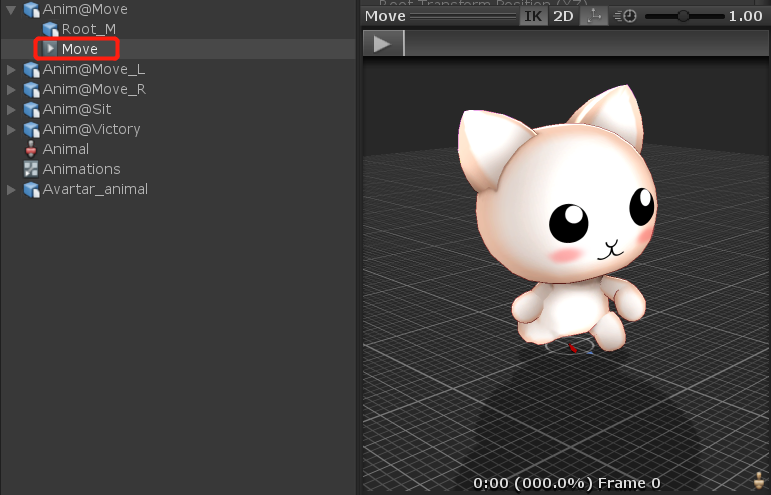
Task: Expand the Anim@Victory asset
Action: click(11, 130)
